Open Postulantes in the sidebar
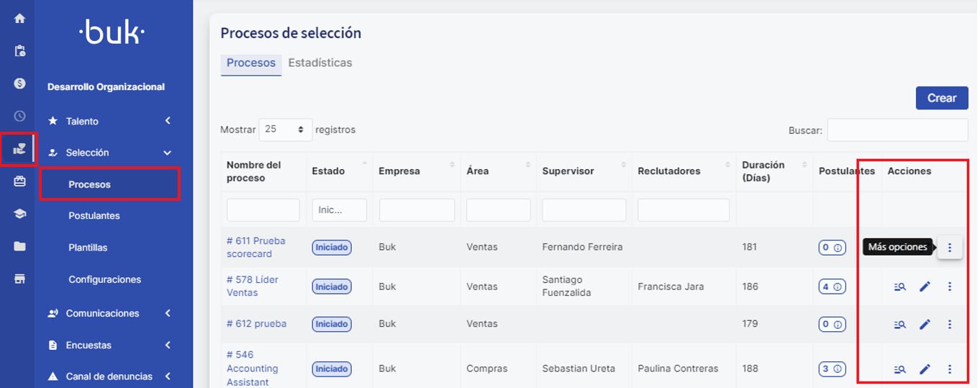 point(94,216)
